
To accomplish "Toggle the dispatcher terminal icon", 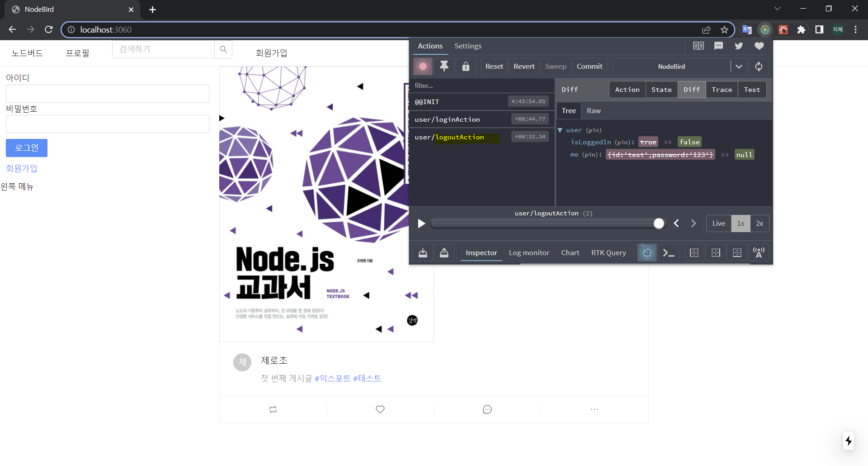I will (x=669, y=253).
